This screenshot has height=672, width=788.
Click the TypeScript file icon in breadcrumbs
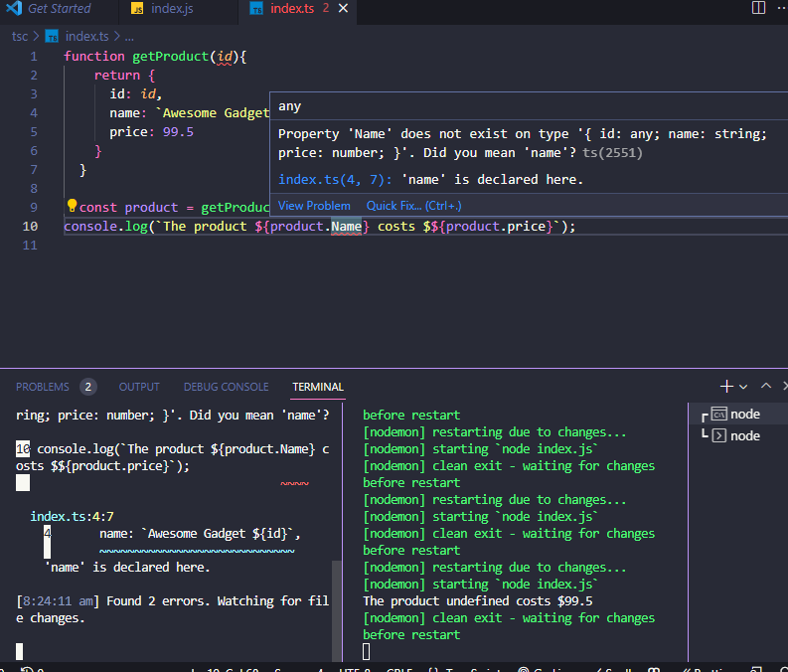coord(52,36)
